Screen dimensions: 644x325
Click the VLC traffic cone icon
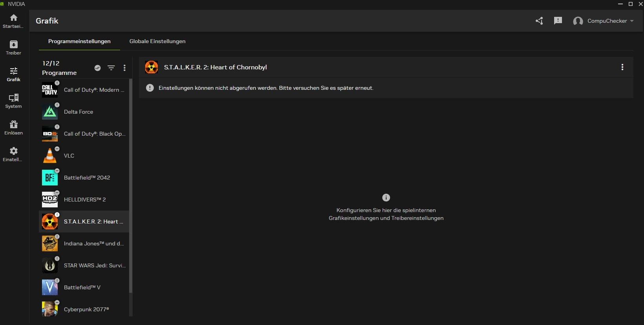tap(50, 156)
